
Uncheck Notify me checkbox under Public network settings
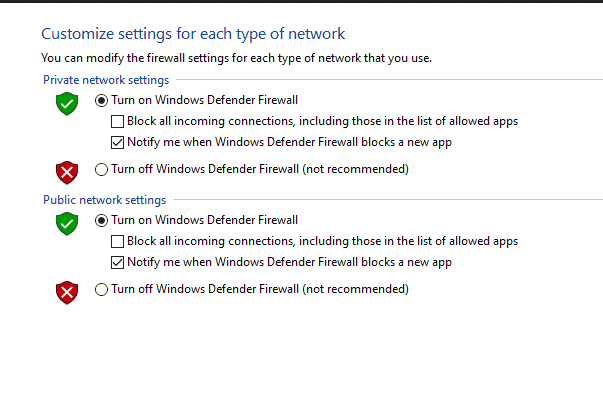point(118,262)
